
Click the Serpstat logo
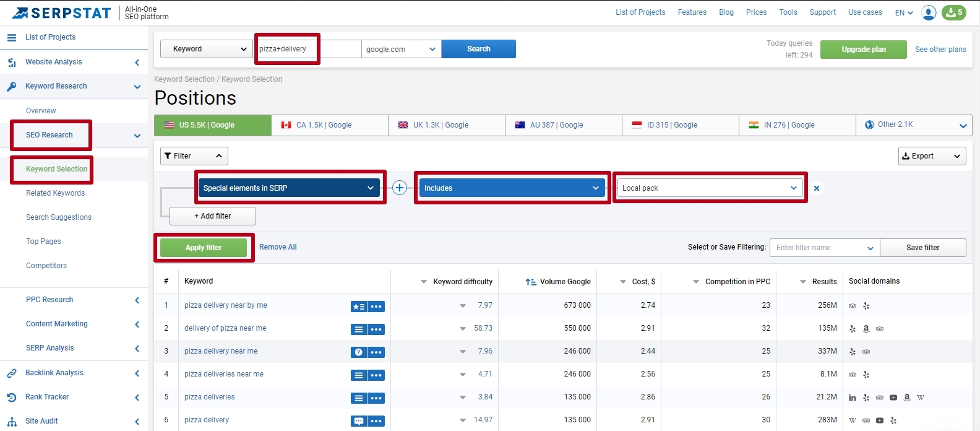pos(61,13)
